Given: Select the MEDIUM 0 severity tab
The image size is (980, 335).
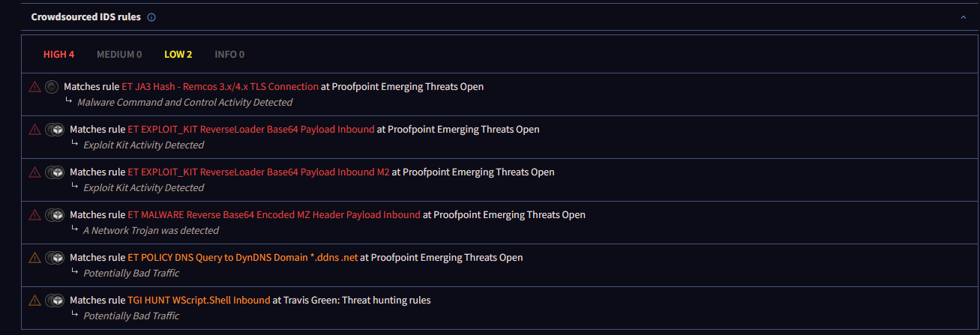Looking at the screenshot, I should [119, 55].
